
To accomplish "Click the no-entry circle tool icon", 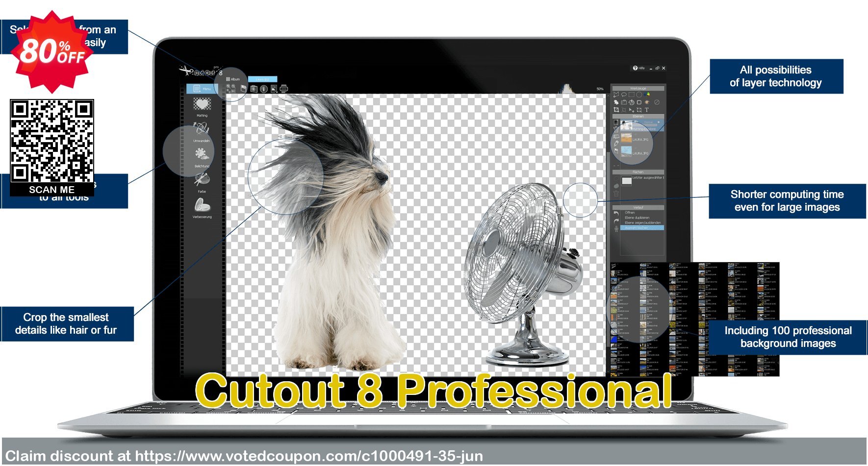I will tap(657, 102).
